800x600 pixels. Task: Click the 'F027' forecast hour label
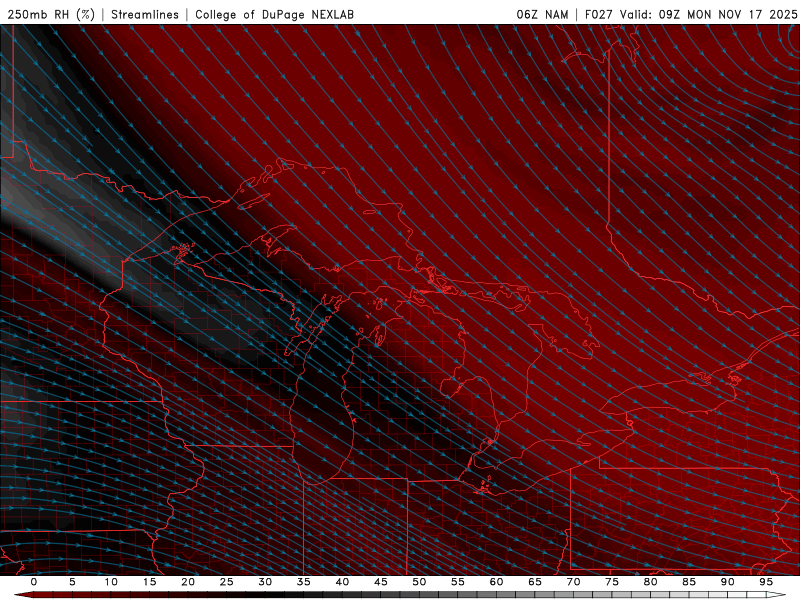600,14
